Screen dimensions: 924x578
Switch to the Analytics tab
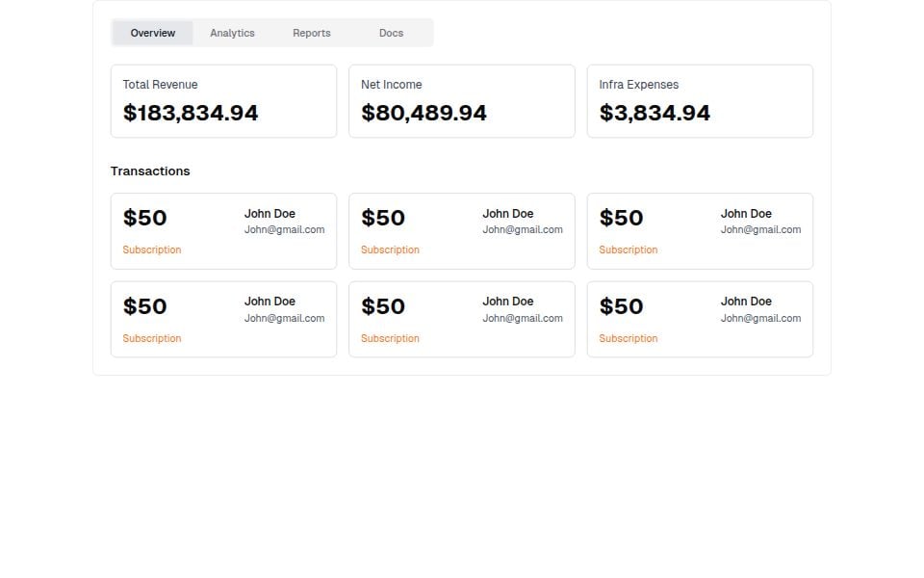click(x=232, y=32)
